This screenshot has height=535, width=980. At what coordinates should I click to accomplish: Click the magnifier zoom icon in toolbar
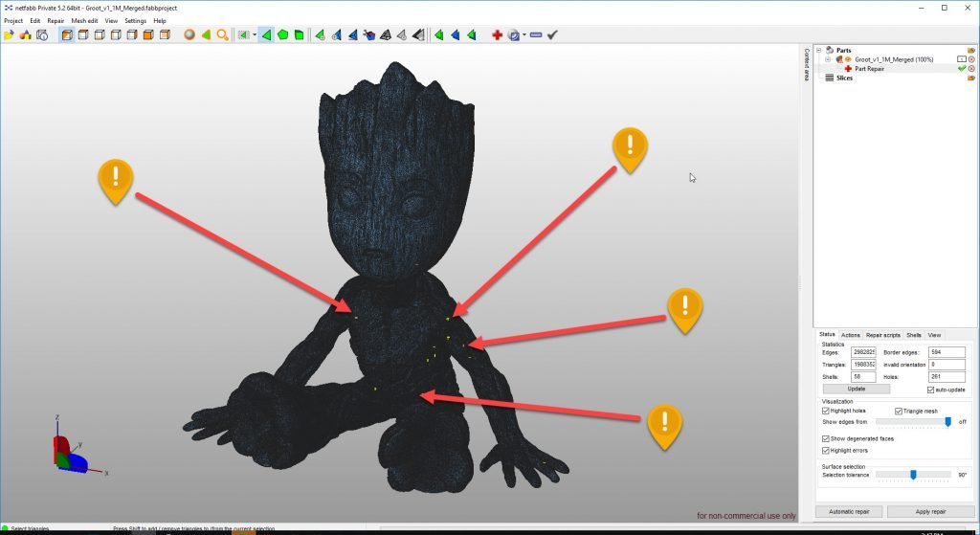[222, 34]
